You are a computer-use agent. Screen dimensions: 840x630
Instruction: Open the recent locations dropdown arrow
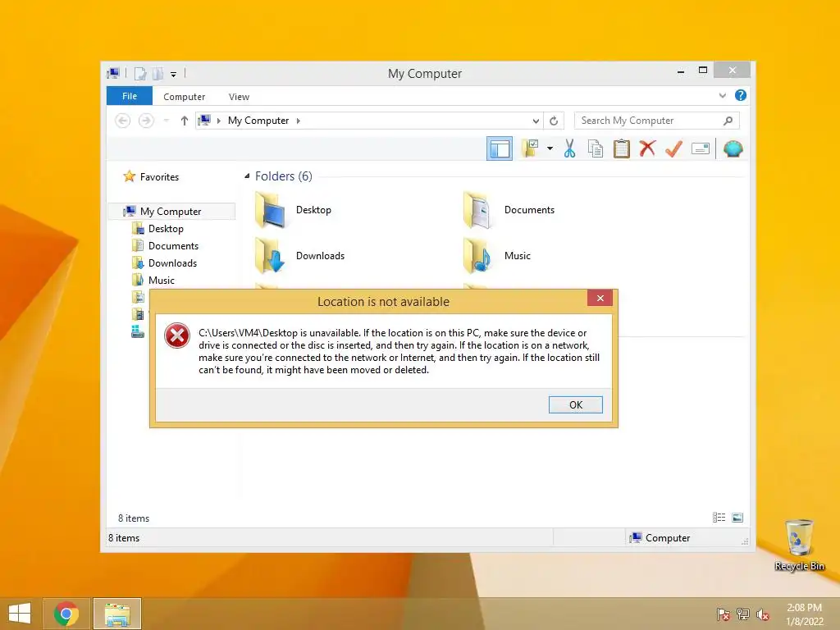166,121
